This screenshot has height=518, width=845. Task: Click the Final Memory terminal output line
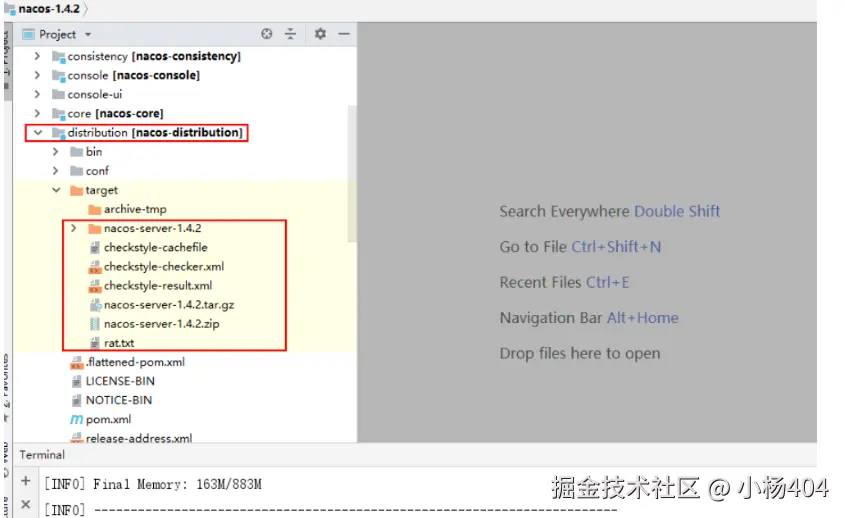coord(153,485)
